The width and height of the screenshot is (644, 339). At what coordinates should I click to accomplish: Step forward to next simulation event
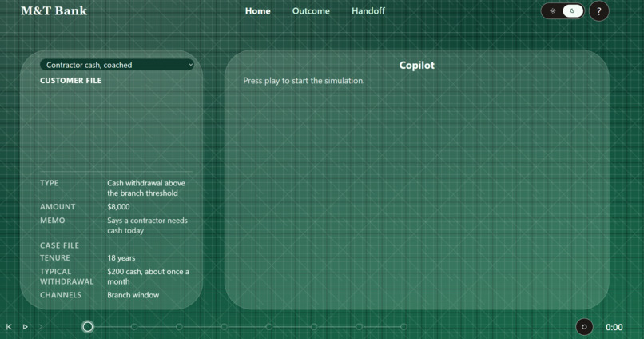(41, 327)
